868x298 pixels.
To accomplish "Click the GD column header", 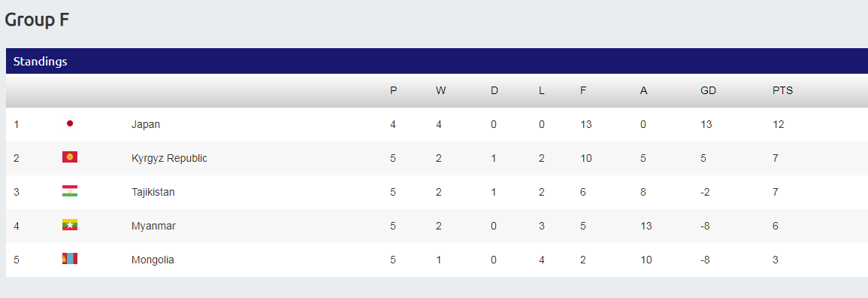I will click(x=708, y=91).
